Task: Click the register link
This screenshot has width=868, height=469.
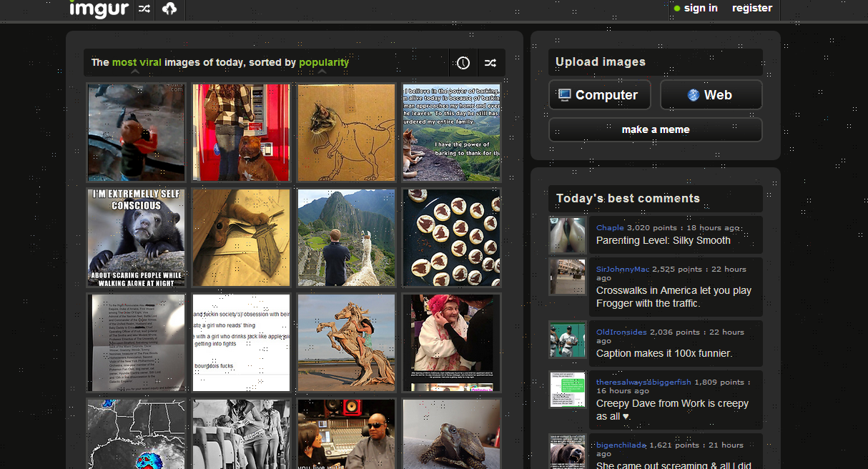Action: (752, 8)
